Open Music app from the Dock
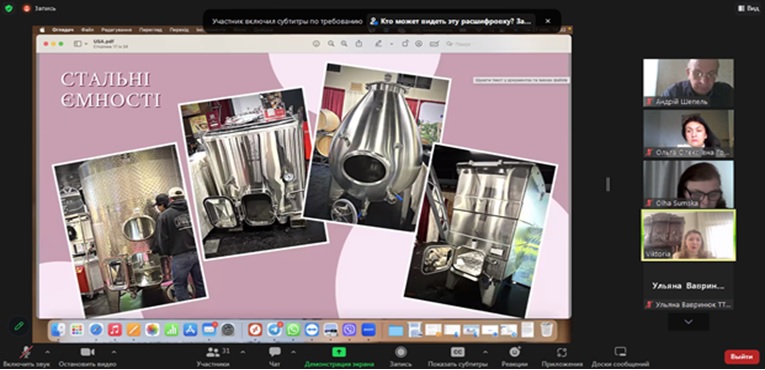The height and width of the screenshot is (370, 765). [115, 329]
